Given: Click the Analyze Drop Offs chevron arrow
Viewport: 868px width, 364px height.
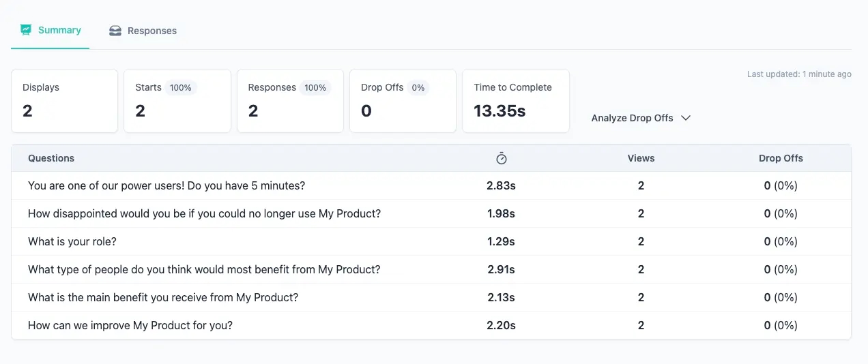Looking at the screenshot, I should (686, 118).
